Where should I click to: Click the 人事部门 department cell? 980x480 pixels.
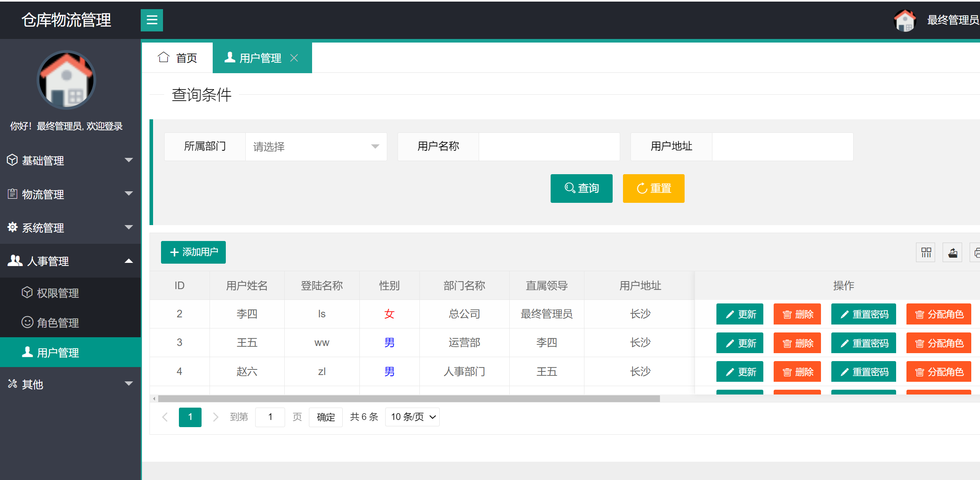pos(464,371)
